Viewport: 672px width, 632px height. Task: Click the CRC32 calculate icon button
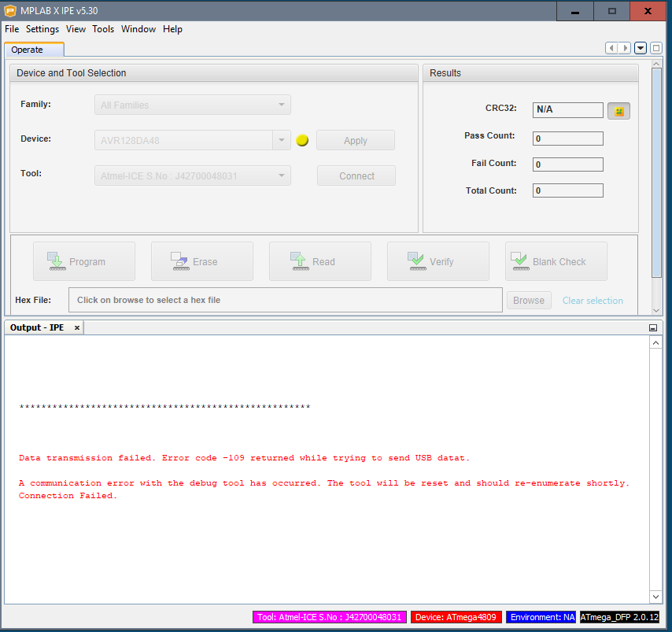click(x=618, y=111)
